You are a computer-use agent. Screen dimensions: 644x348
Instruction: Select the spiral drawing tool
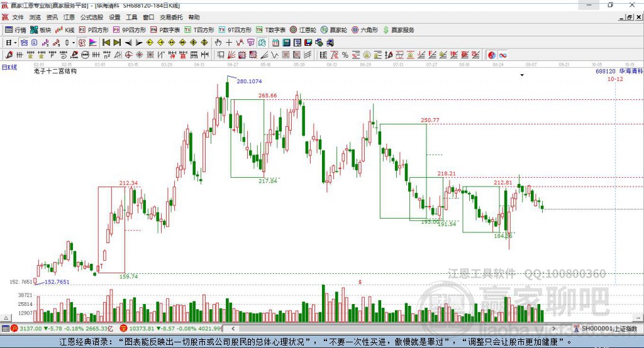click(64, 55)
